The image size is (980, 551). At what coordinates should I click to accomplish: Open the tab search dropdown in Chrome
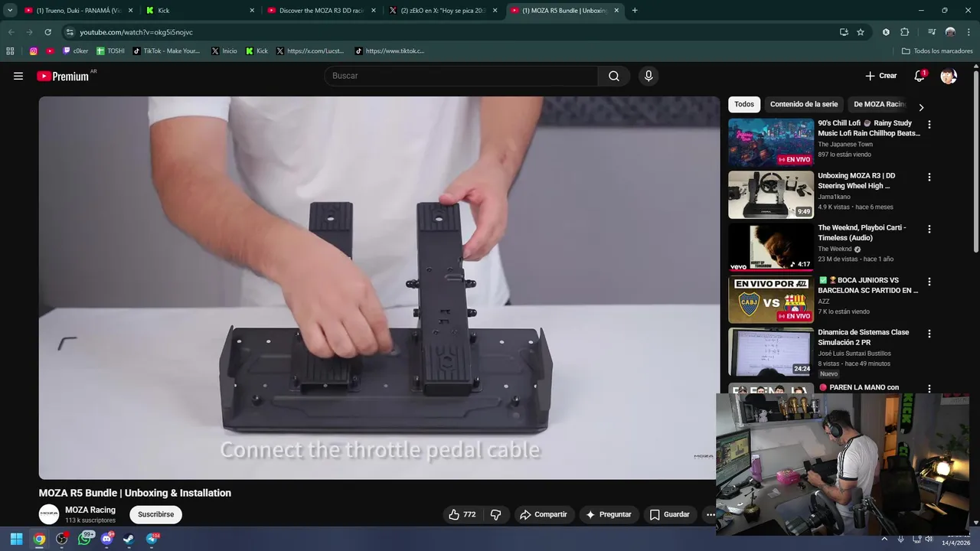(10, 11)
